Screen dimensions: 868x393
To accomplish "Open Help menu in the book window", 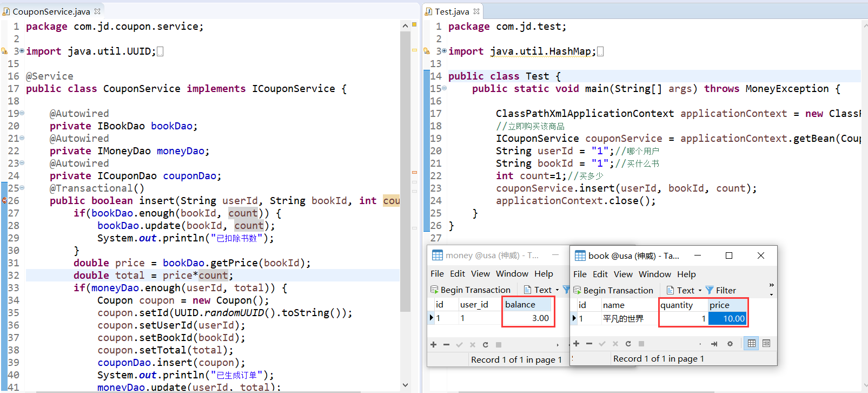I will pos(686,274).
